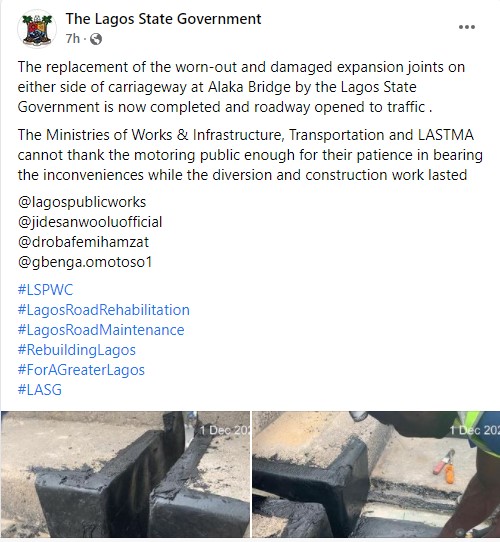The width and height of the screenshot is (500, 542).
Task: Click the @jidesanwooluofficial mention
Action: (x=90, y=222)
